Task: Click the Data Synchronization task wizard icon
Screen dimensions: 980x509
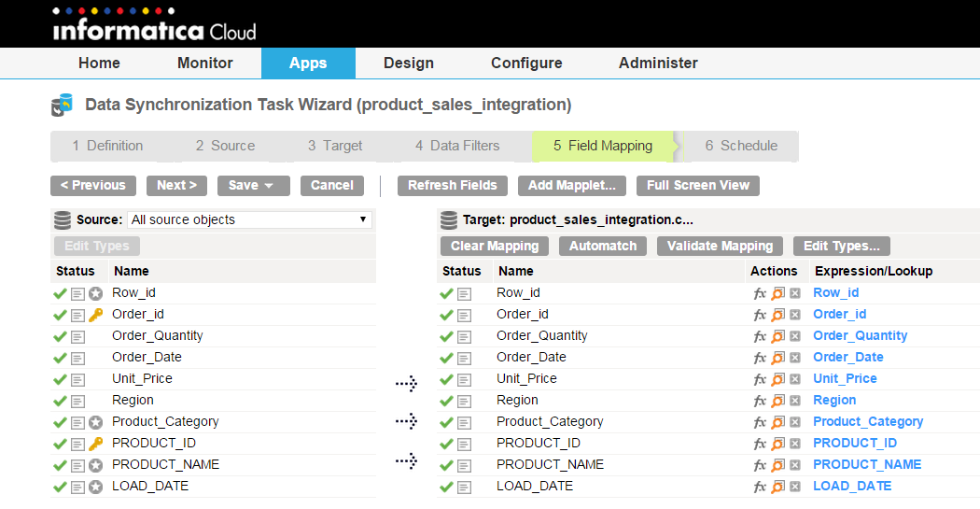Action: coord(62,105)
